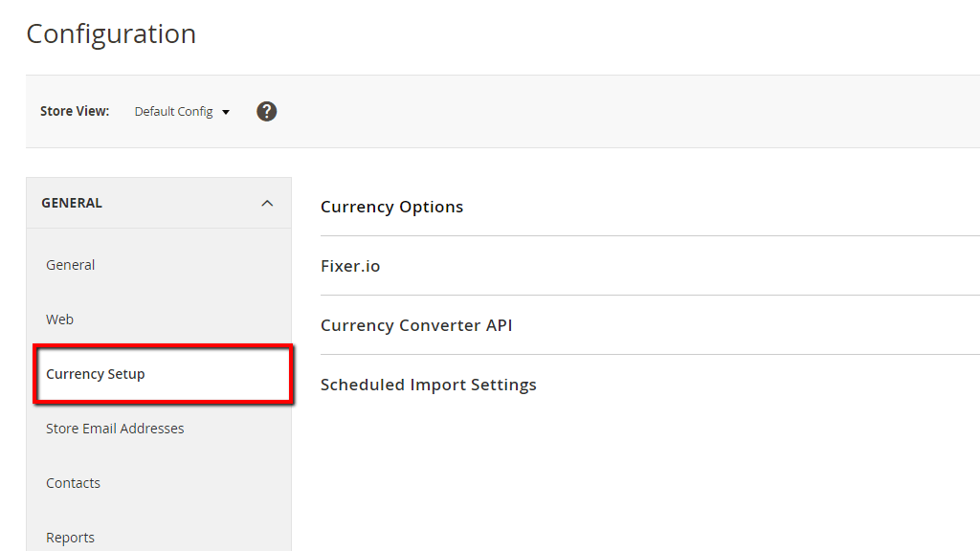Collapse the GENERAL section chevron
Image resolution: width=980 pixels, height=551 pixels.
click(267, 203)
